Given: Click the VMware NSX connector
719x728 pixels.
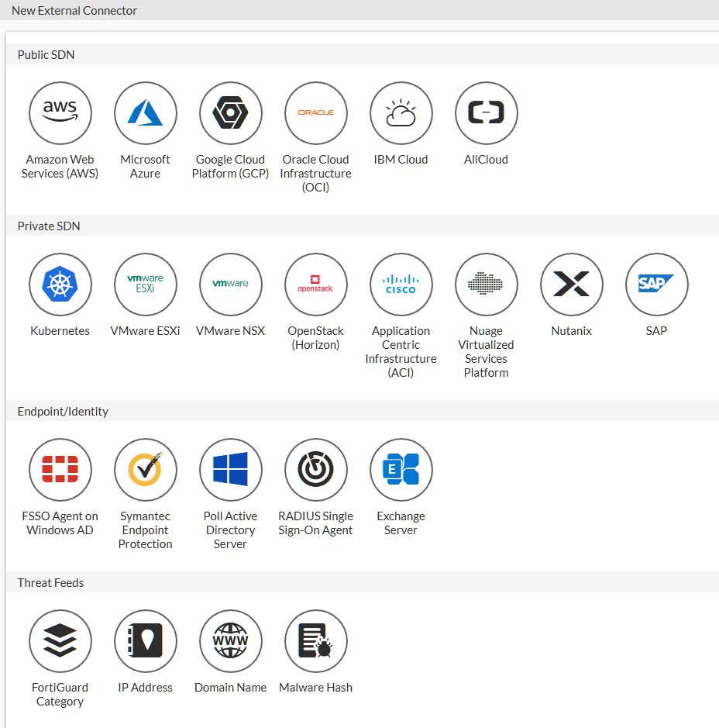Looking at the screenshot, I should click(x=231, y=285).
